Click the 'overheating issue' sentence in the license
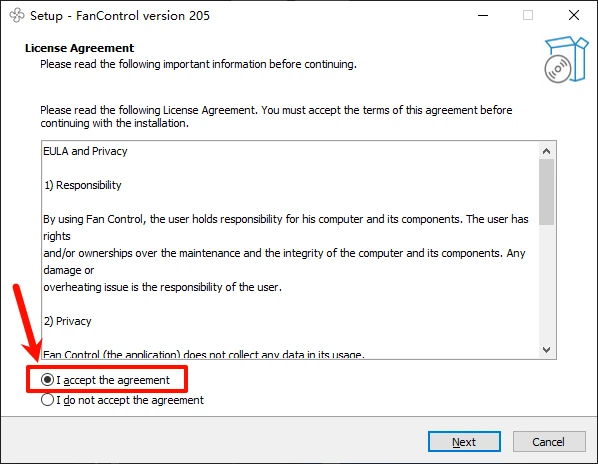Screen dimensions: 598x464 162,287
